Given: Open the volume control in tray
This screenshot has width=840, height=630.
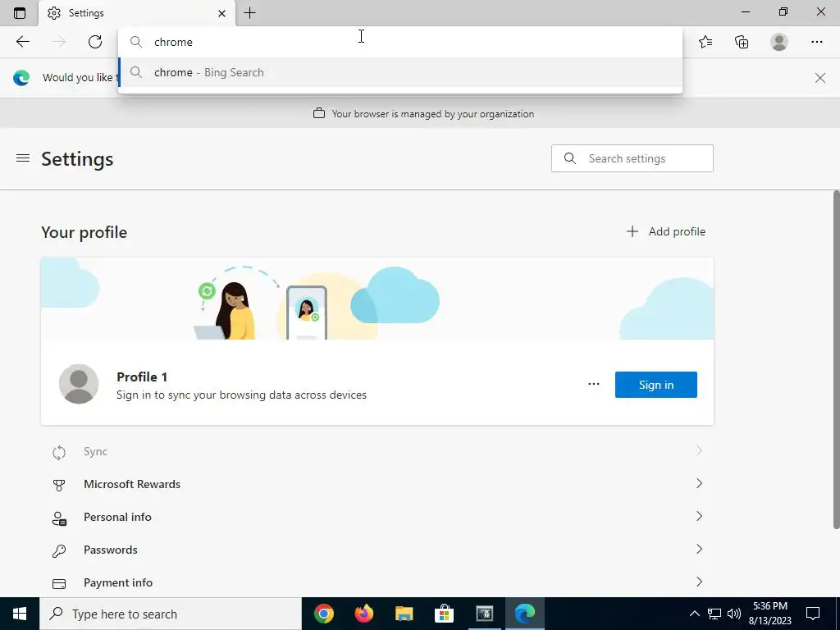Looking at the screenshot, I should (x=734, y=614).
